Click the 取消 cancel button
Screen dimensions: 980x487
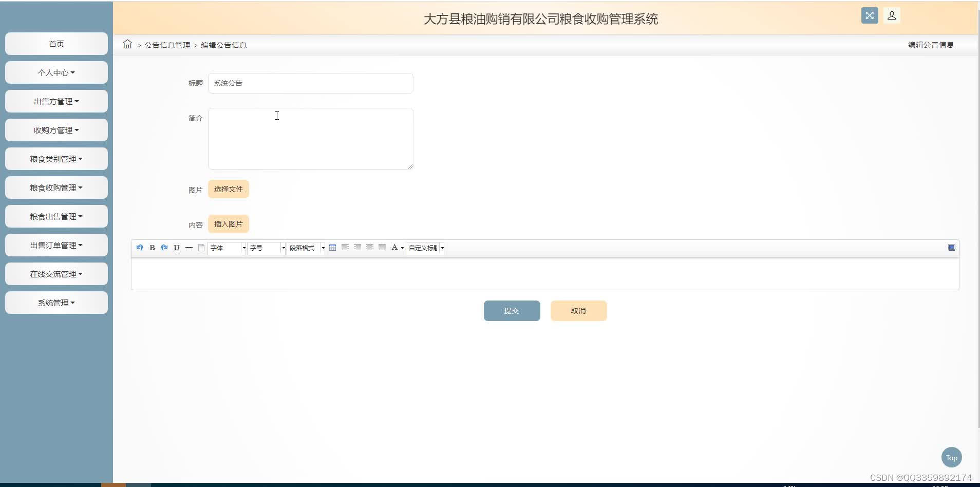(579, 311)
